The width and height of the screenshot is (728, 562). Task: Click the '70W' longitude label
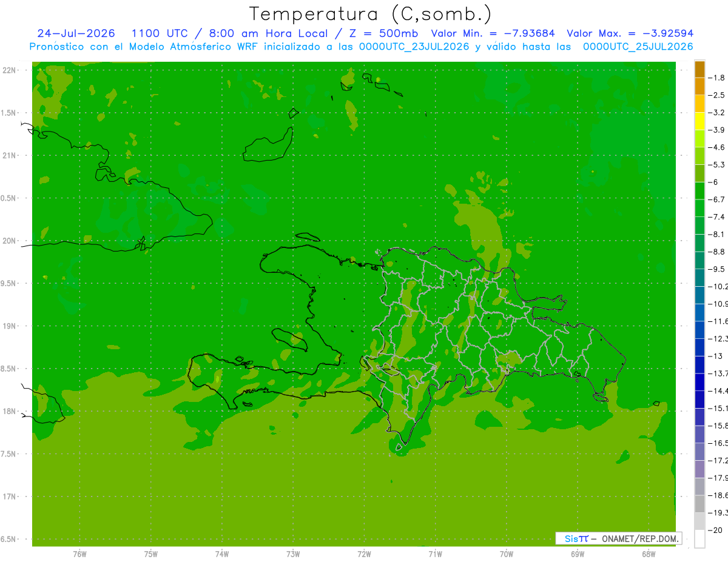pos(507,554)
